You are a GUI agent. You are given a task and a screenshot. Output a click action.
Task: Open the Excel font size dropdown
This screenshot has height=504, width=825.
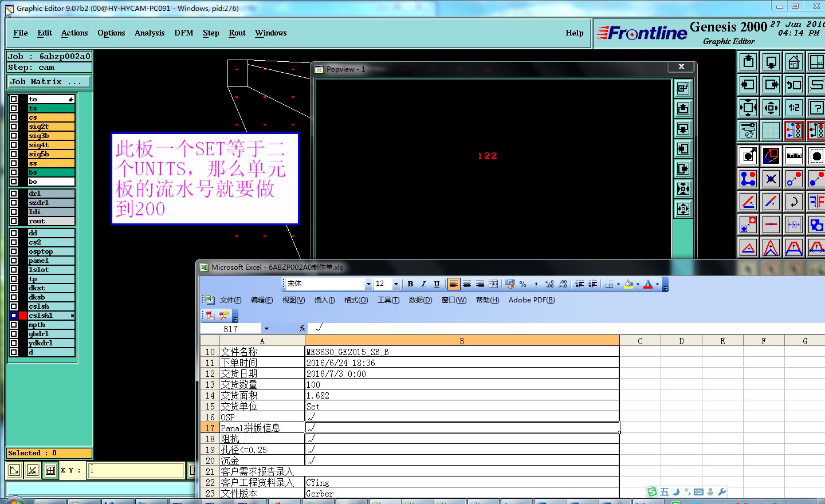[396, 284]
